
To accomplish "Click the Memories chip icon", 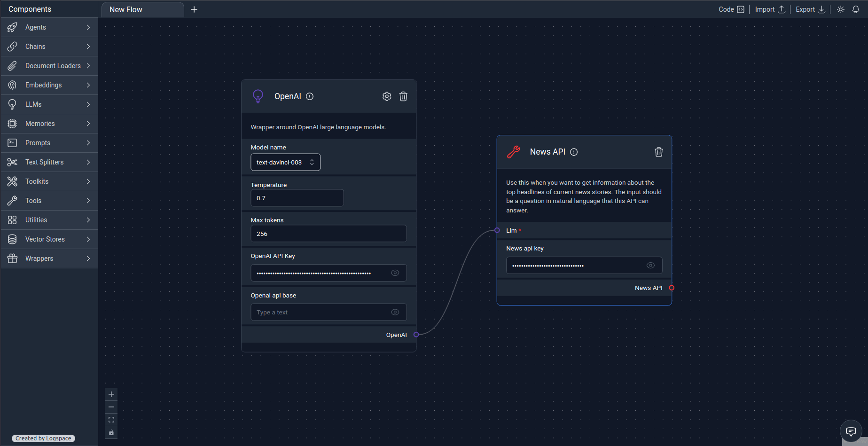I will point(12,124).
